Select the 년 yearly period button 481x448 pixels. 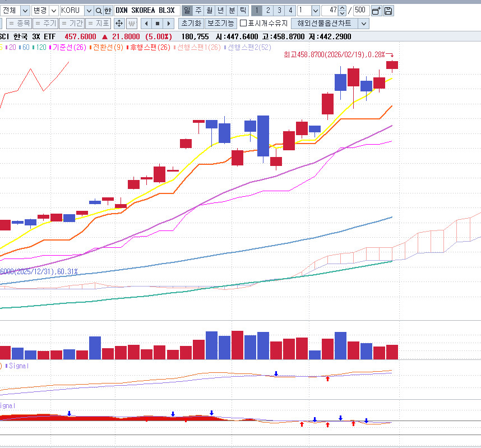[220, 11]
